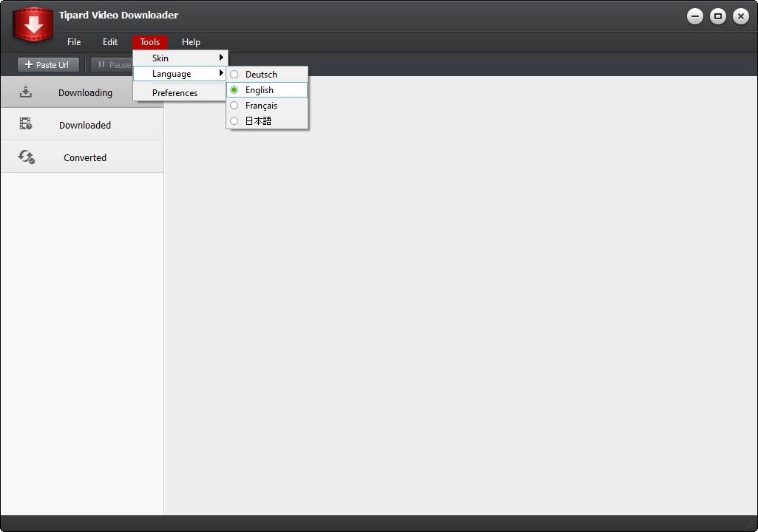Select the English language radio button

click(234, 90)
